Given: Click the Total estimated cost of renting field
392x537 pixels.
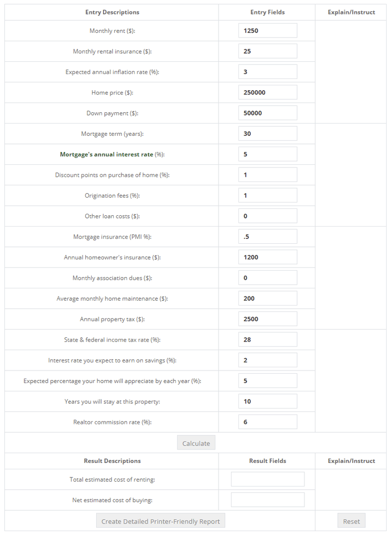Looking at the screenshot, I should 267,478.
